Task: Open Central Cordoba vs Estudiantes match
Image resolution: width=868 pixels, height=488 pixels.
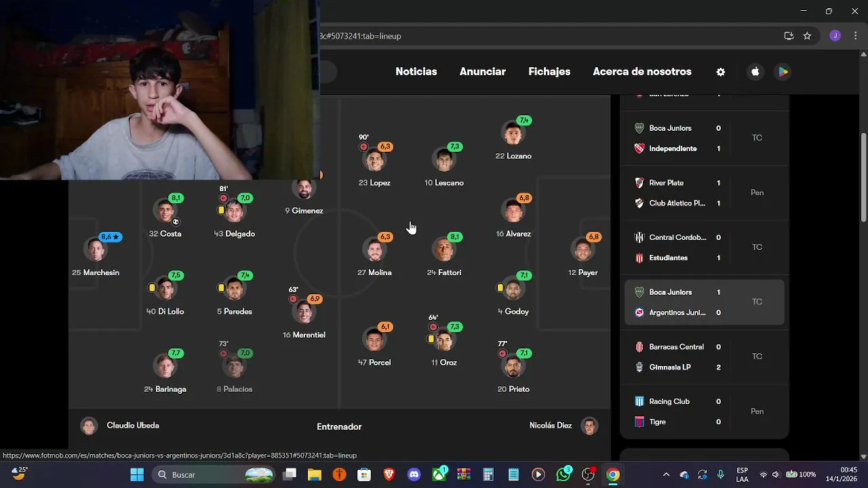Action: [x=705, y=247]
